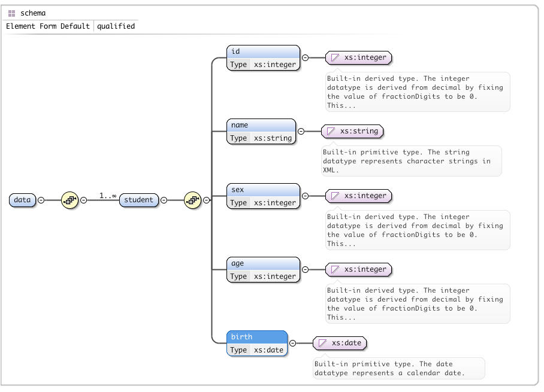Screen dimensions: 544x392
Task: Select xs:integer type box beside sex
Action: click(359, 196)
